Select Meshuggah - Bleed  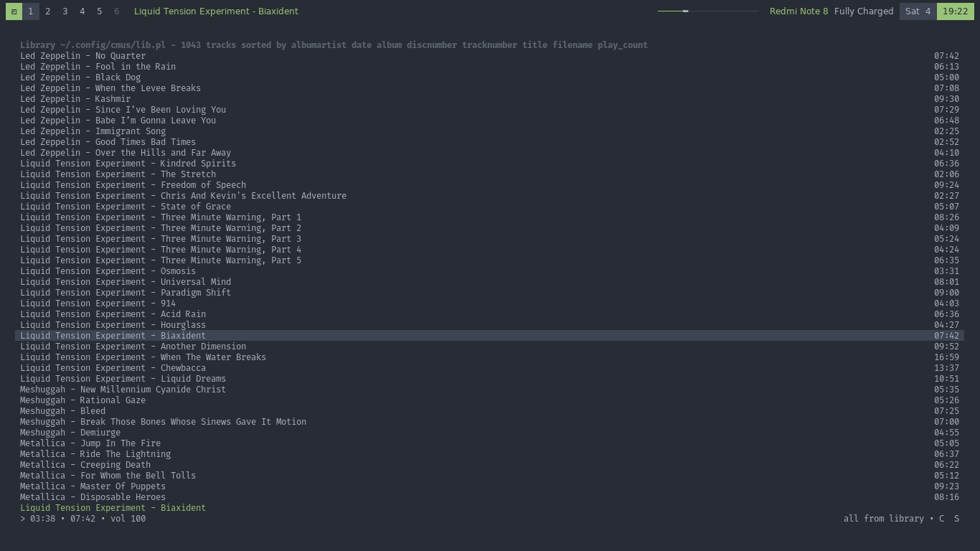[x=489, y=411]
